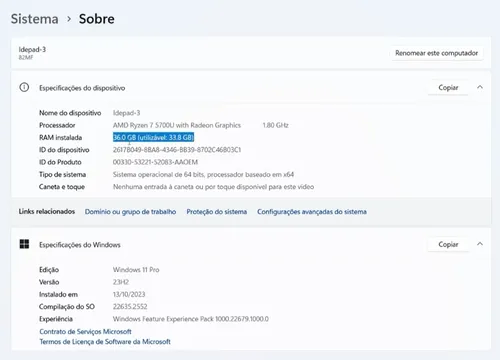500x360 pixels.
Task: Click the Windows logo icon in Especificações do Windows
Action: (24, 244)
